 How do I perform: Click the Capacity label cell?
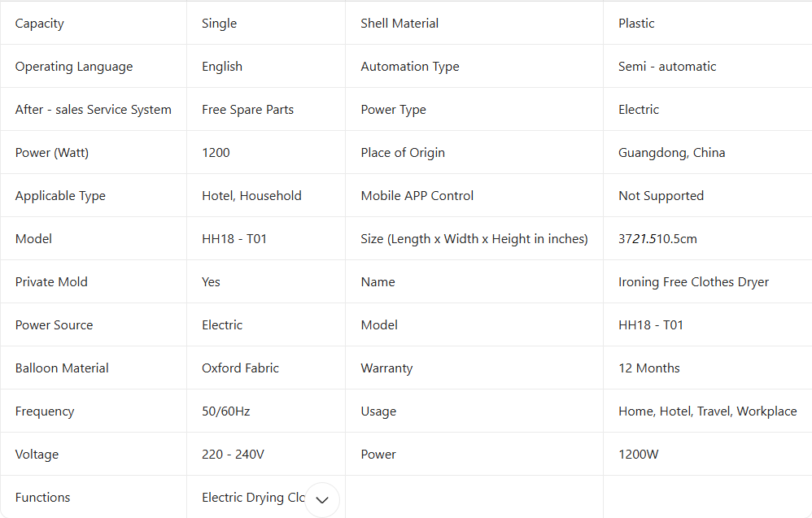pos(40,24)
